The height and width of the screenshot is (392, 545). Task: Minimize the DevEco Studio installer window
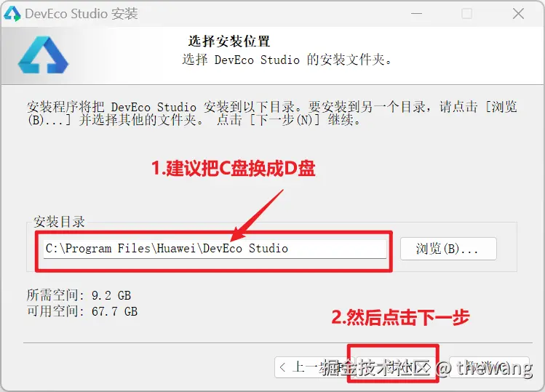(416, 14)
